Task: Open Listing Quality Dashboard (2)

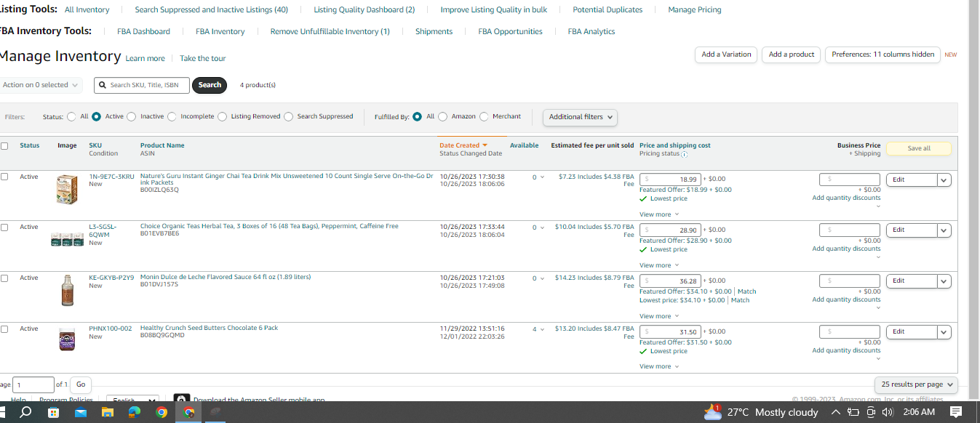Action: click(x=364, y=9)
